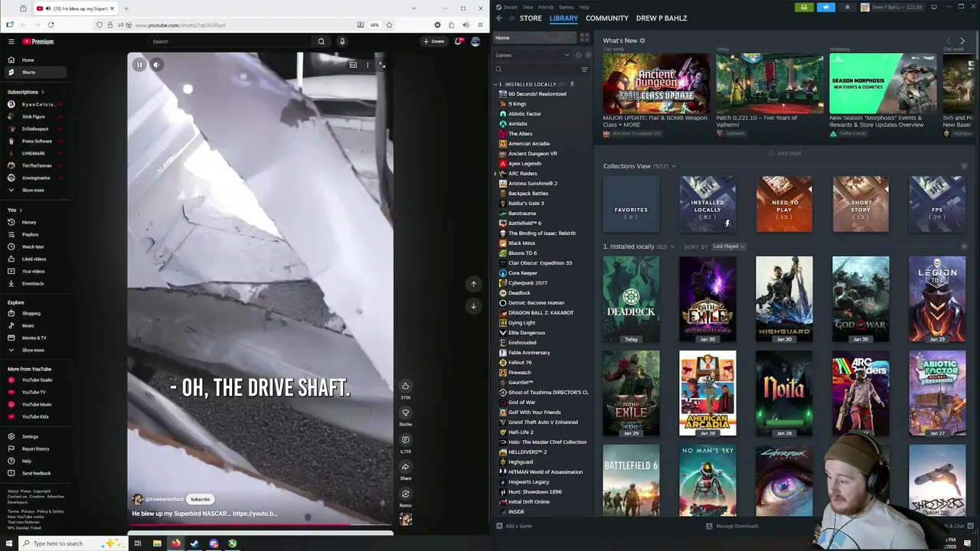Open Home in the YouTube sidebar
Screen dimensions: 980x551
(34, 60)
